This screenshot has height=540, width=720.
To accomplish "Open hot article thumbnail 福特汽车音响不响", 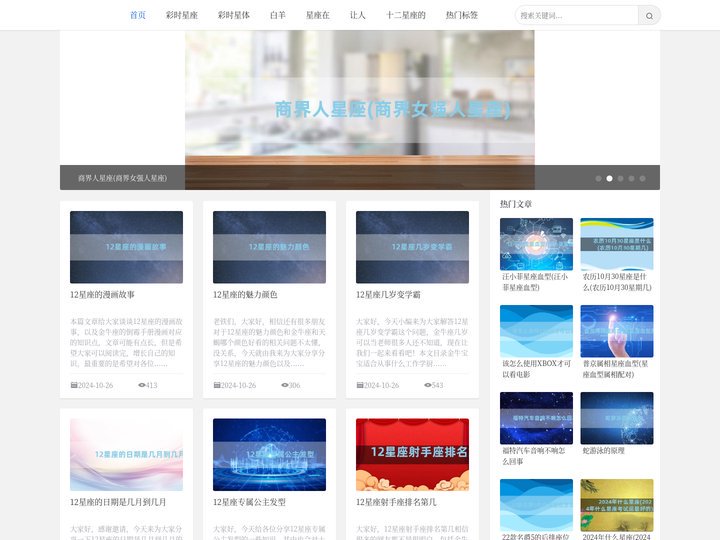I will pyautogui.click(x=536, y=418).
